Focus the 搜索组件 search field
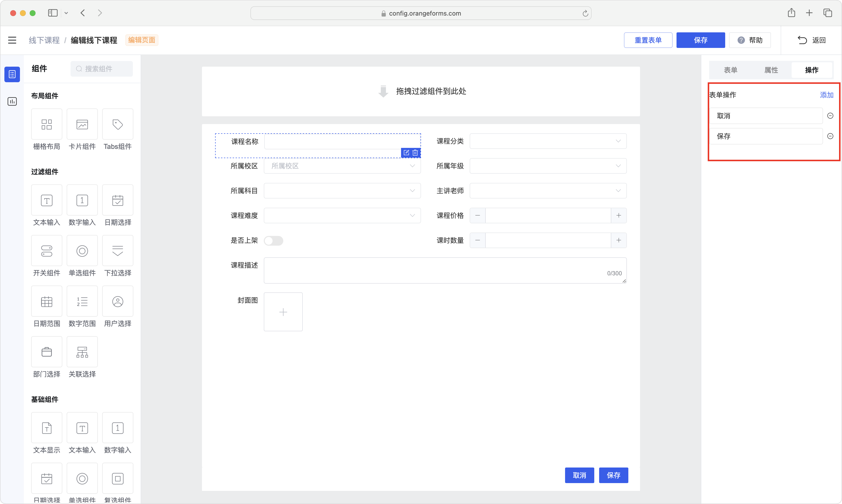 point(101,69)
